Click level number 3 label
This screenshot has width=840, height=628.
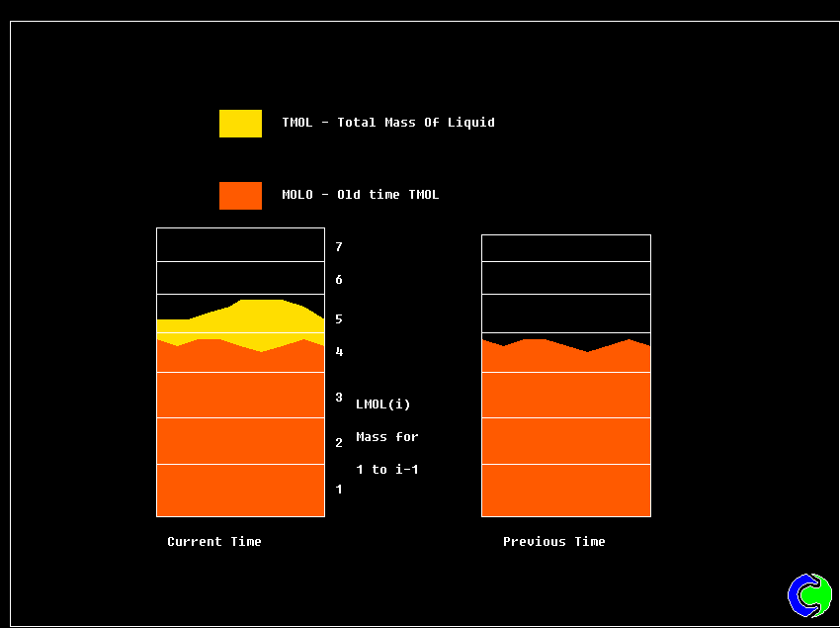point(339,398)
